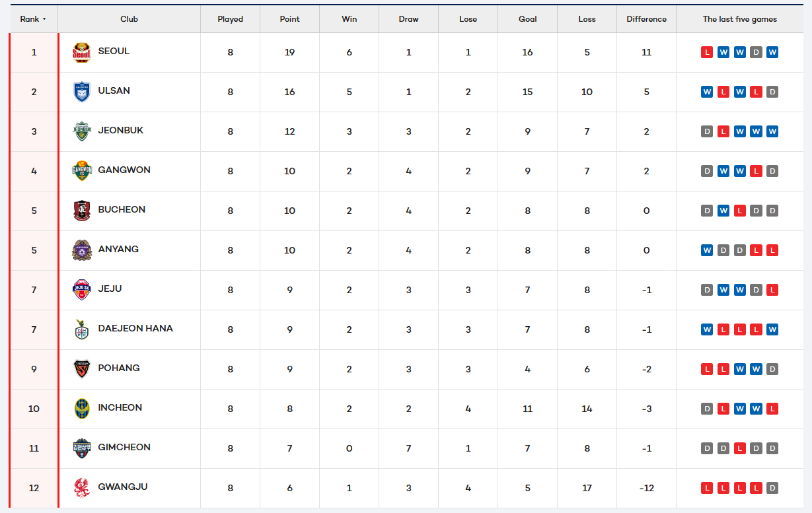Viewport: 812px width, 513px height.
Task: Click the Ulsan club crest icon
Action: 81,92
